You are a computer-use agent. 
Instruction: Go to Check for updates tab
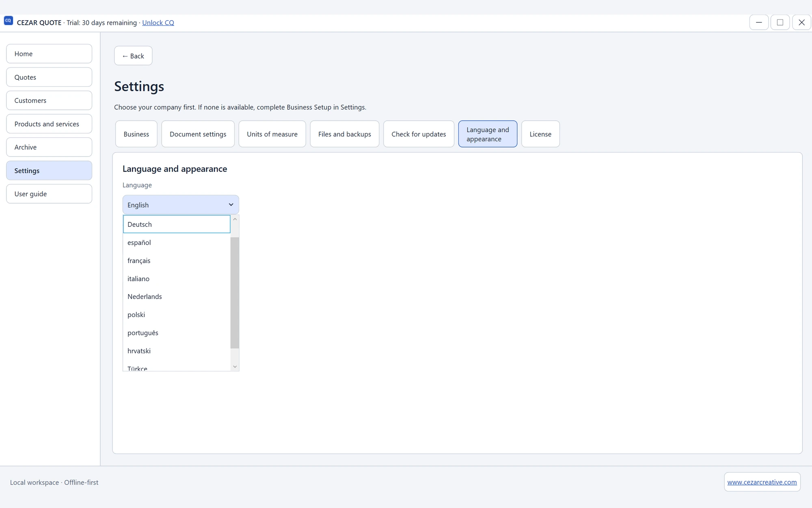pyautogui.click(x=419, y=134)
